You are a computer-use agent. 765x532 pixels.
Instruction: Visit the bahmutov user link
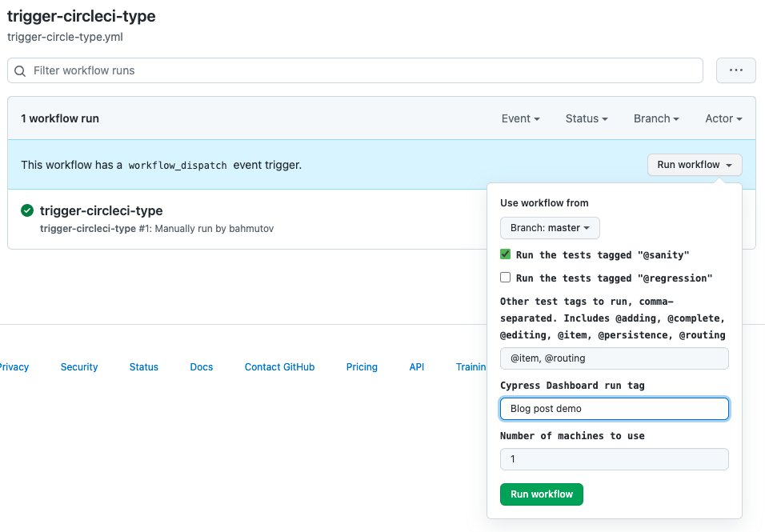click(253, 228)
